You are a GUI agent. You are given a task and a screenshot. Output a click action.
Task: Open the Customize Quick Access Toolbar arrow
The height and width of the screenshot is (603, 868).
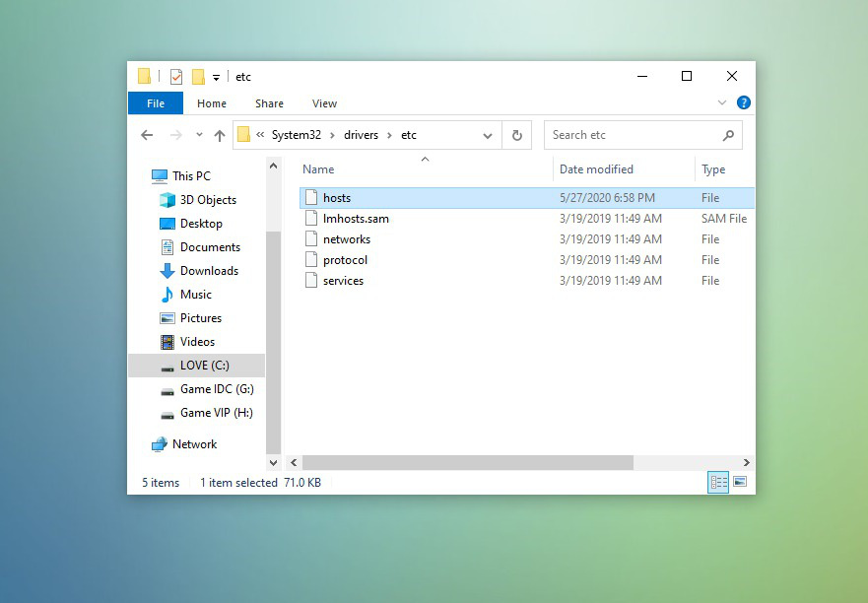pyautogui.click(x=217, y=78)
